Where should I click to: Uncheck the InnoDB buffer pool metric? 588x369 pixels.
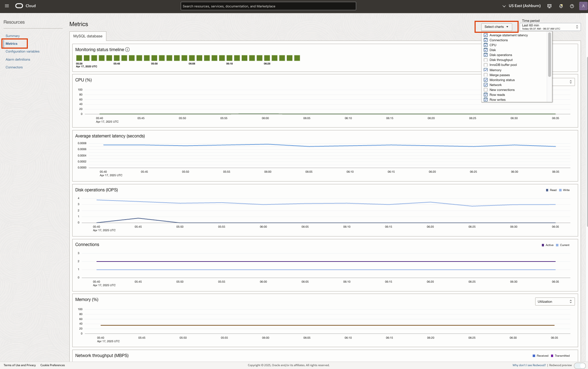(x=485, y=65)
